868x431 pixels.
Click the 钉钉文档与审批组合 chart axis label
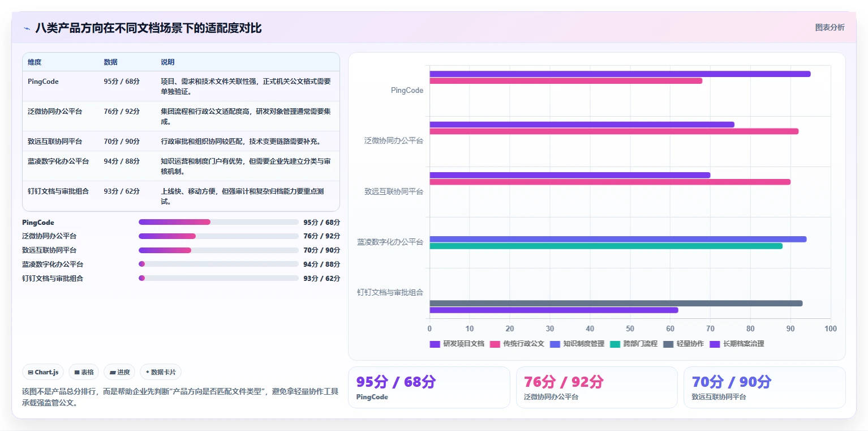[x=390, y=292]
